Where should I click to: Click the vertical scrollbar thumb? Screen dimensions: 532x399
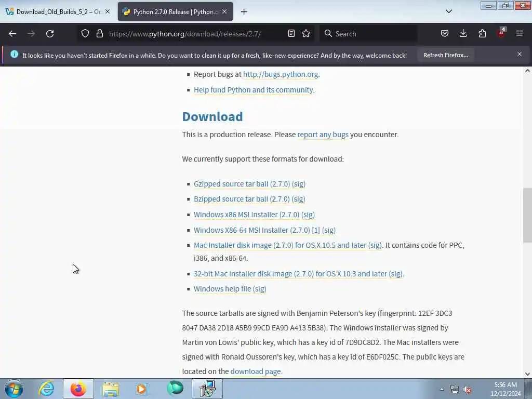[x=527, y=216]
